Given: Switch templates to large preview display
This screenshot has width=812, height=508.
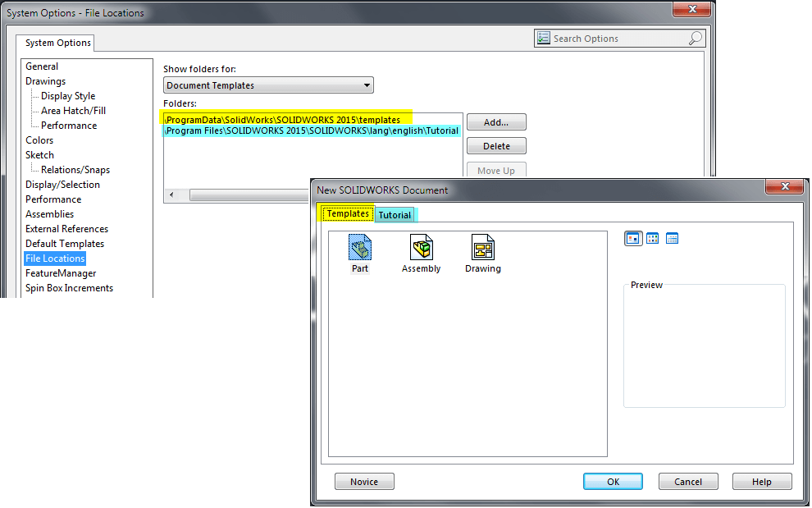Looking at the screenshot, I should click(632, 238).
